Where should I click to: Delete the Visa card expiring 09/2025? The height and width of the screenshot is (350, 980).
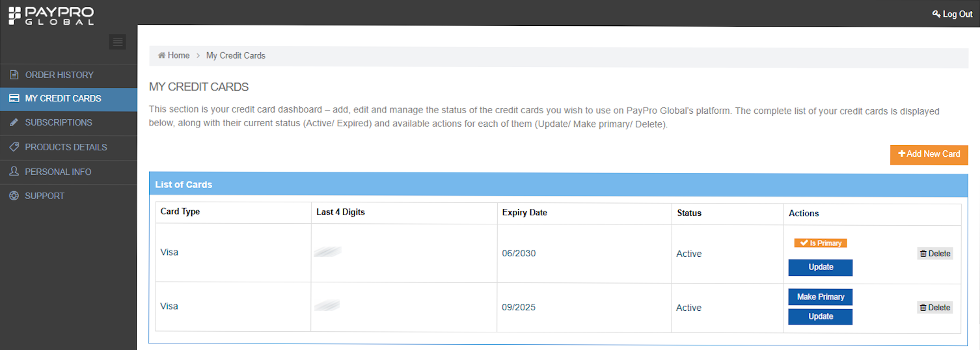[x=934, y=308]
